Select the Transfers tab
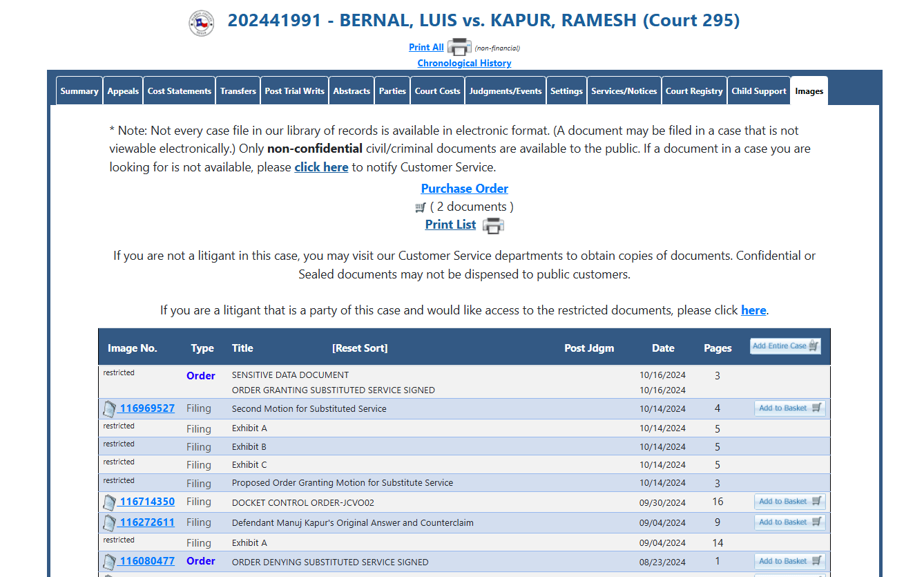 pos(238,91)
